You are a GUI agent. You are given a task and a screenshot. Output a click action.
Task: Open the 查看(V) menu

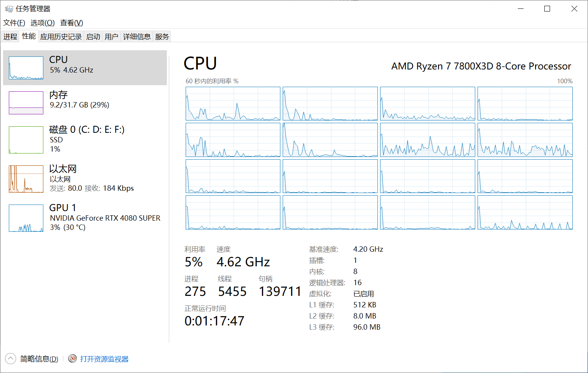pyautogui.click(x=72, y=23)
